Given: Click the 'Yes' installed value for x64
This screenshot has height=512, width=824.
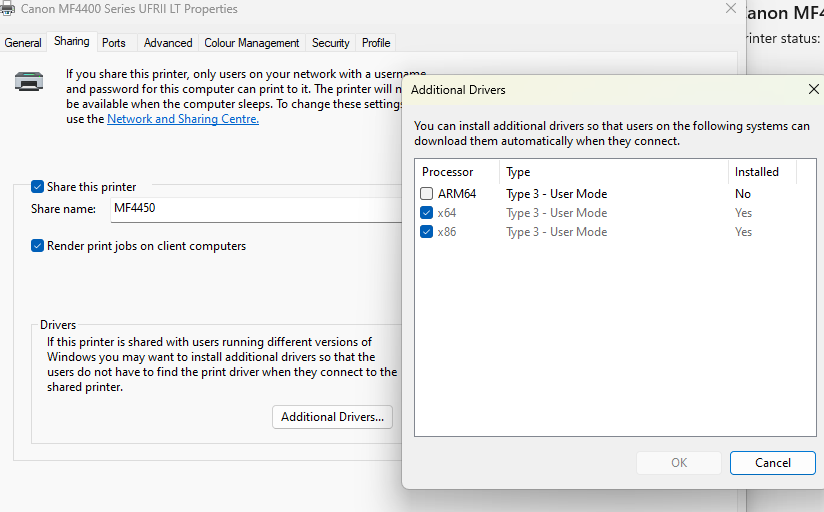Looking at the screenshot, I should point(743,213).
